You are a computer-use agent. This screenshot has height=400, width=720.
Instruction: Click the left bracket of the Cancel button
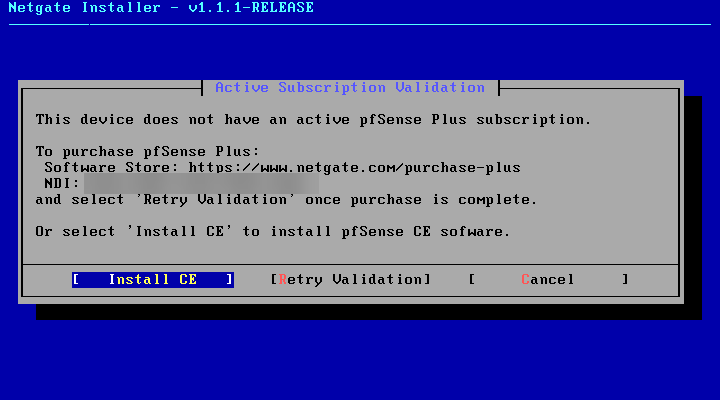coord(472,280)
